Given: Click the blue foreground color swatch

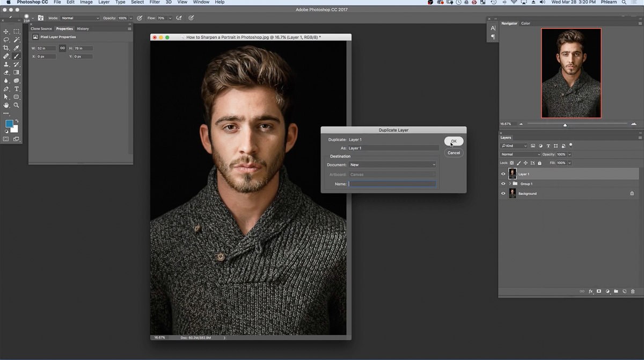Looking at the screenshot, I should click(9, 124).
